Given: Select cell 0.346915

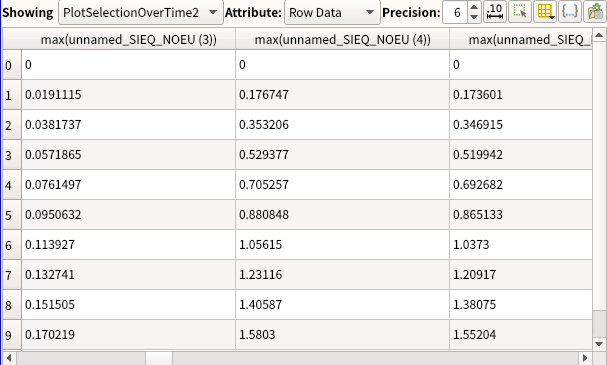Looking at the screenshot, I should 521,125.
